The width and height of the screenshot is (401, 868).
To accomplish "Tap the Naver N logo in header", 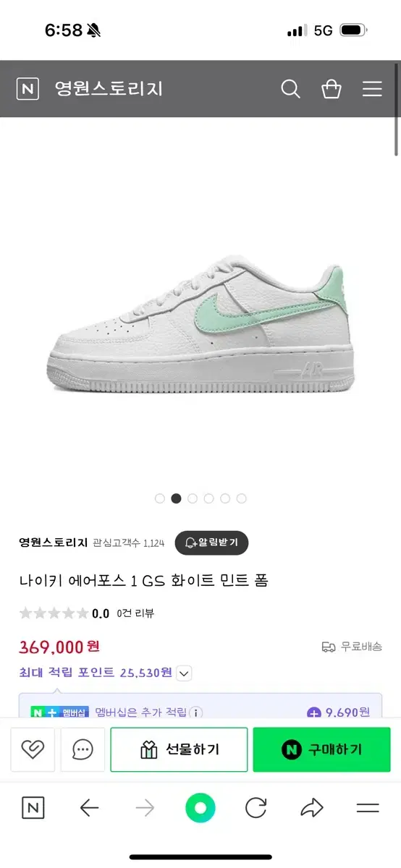I will click(x=28, y=89).
